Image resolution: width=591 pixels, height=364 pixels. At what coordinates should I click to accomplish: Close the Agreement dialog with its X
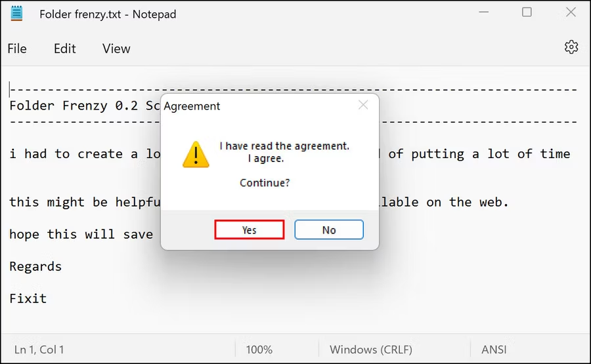click(x=363, y=105)
